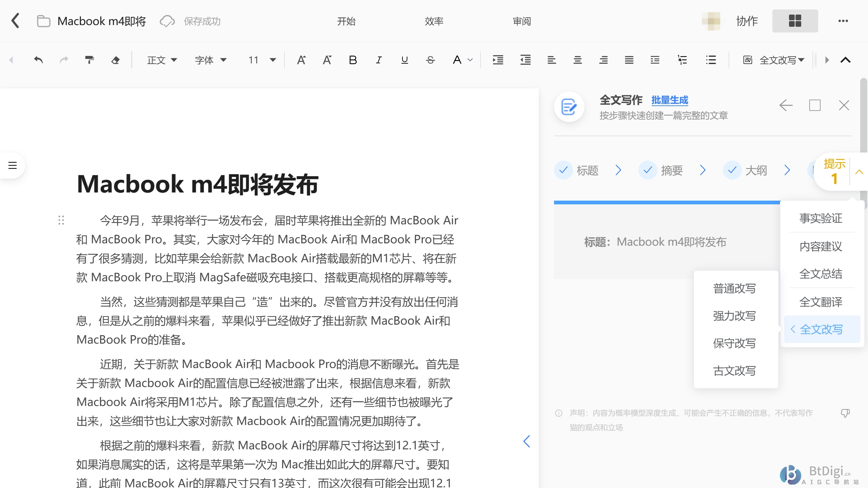Open the line spacing control
Viewport: 868px width, 488px height.
click(x=655, y=60)
